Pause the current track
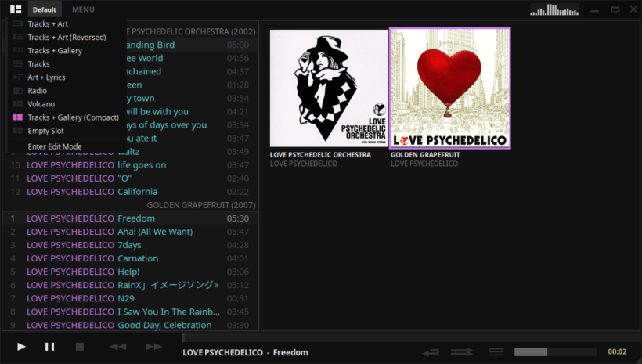 [x=49, y=347]
